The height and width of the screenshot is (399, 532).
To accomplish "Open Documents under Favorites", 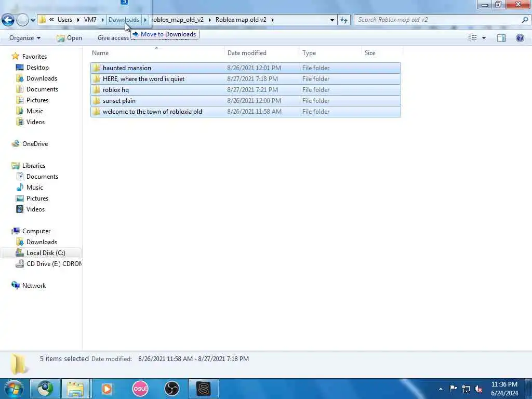I will (x=42, y=89).
